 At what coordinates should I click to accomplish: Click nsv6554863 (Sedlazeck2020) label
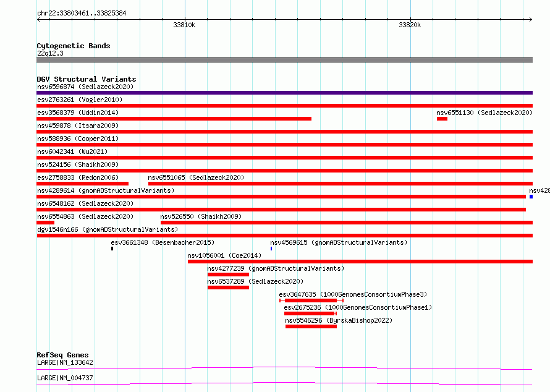pos(85,216)
